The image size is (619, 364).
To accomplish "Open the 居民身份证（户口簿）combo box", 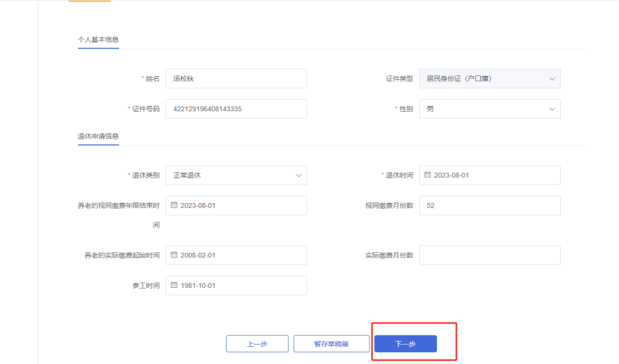I will pyautogui.click(x=489, y=78).
